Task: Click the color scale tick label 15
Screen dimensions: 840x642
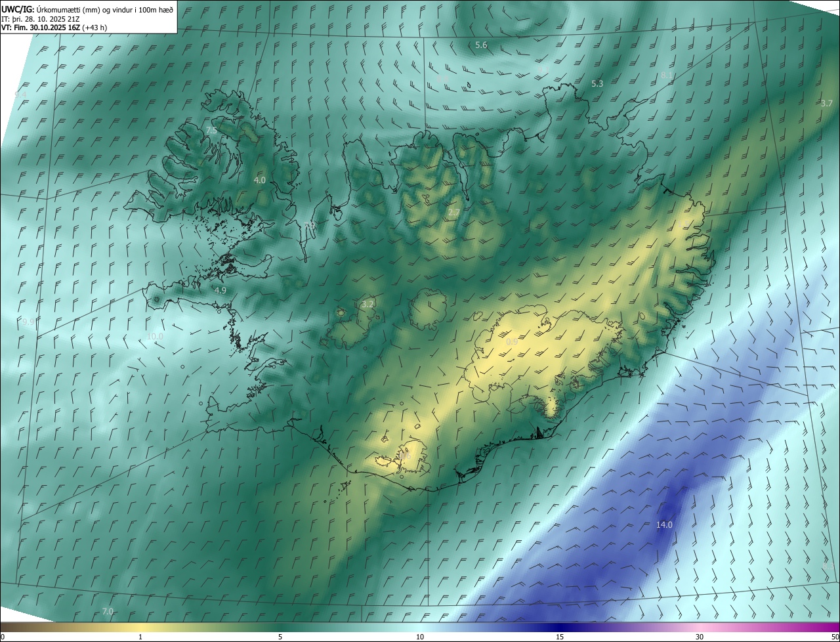Action: [560, 637]
